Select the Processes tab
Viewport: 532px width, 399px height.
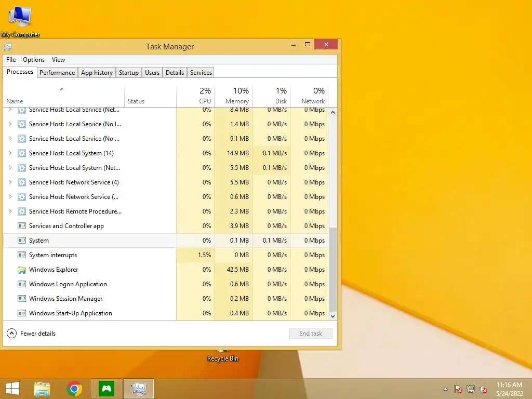click(x=20, y=72)
